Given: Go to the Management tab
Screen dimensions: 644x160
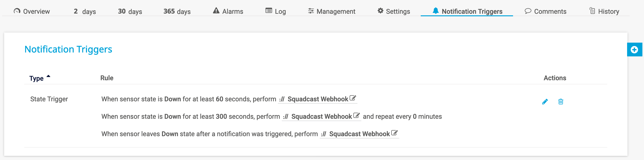Looking at the screenshot, I should coord(332,11).
